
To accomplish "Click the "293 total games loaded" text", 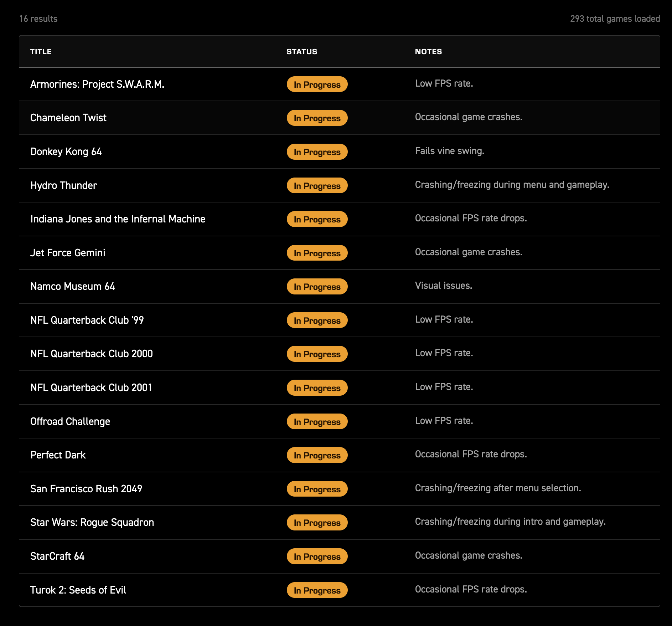I will pos(615,19).
